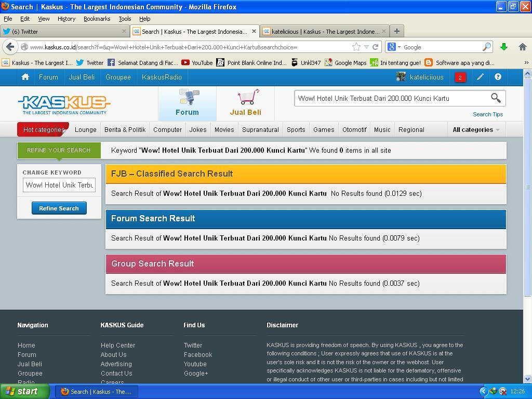Click the pencil create-post icon
The image size is (532, 399).
(481, 77)
